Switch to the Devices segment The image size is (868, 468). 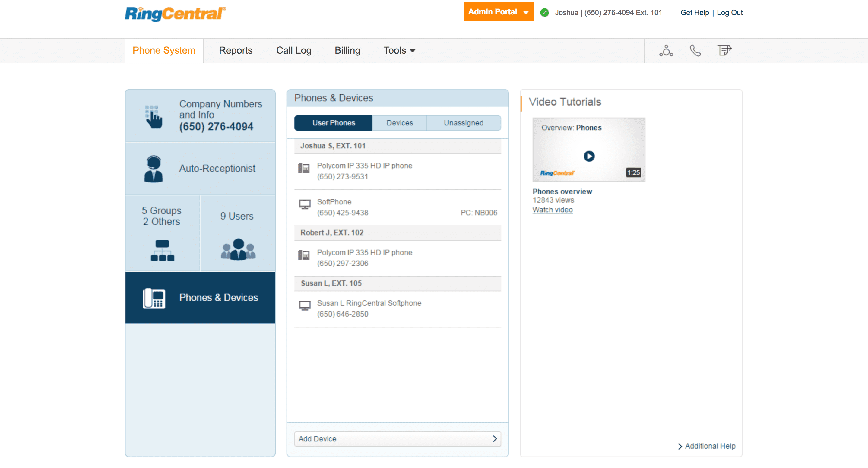(x=399, y=123)
